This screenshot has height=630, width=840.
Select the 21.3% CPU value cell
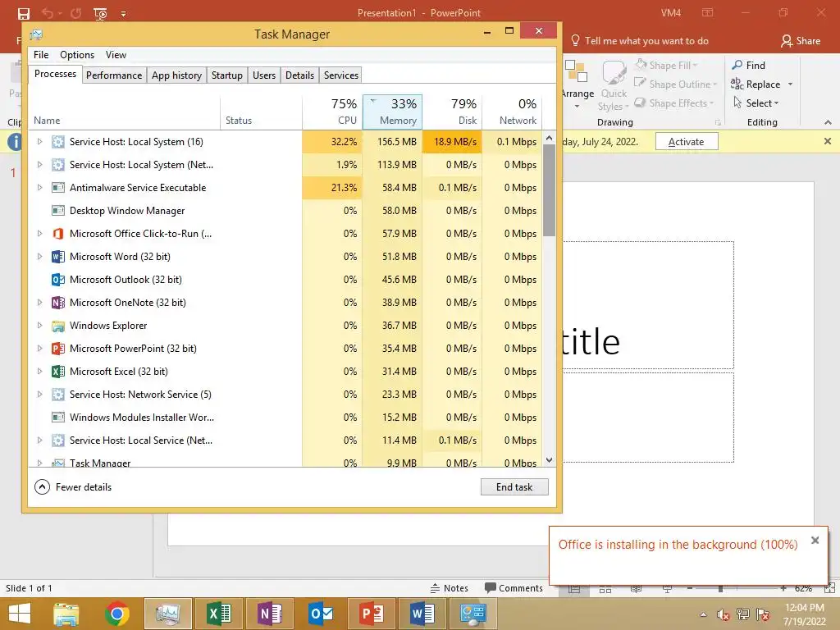333,188
